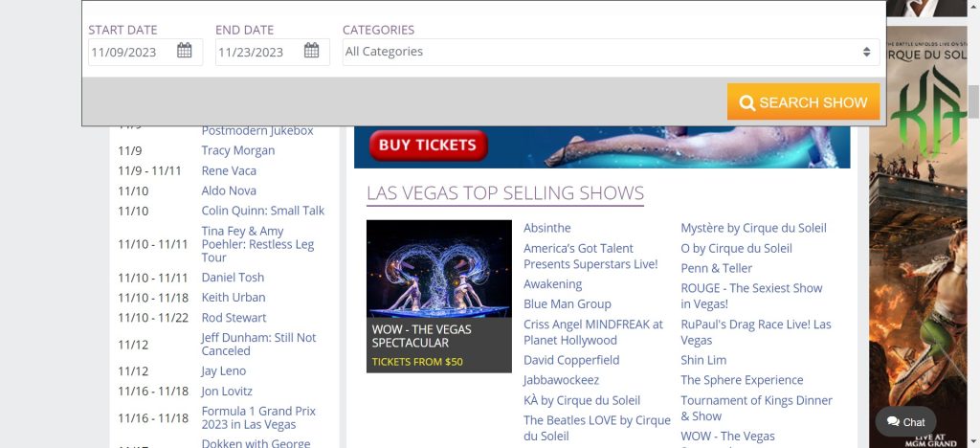Click the Las Vegas Top Selling Shows heading
980x448 pixels.
pos(505,193)
